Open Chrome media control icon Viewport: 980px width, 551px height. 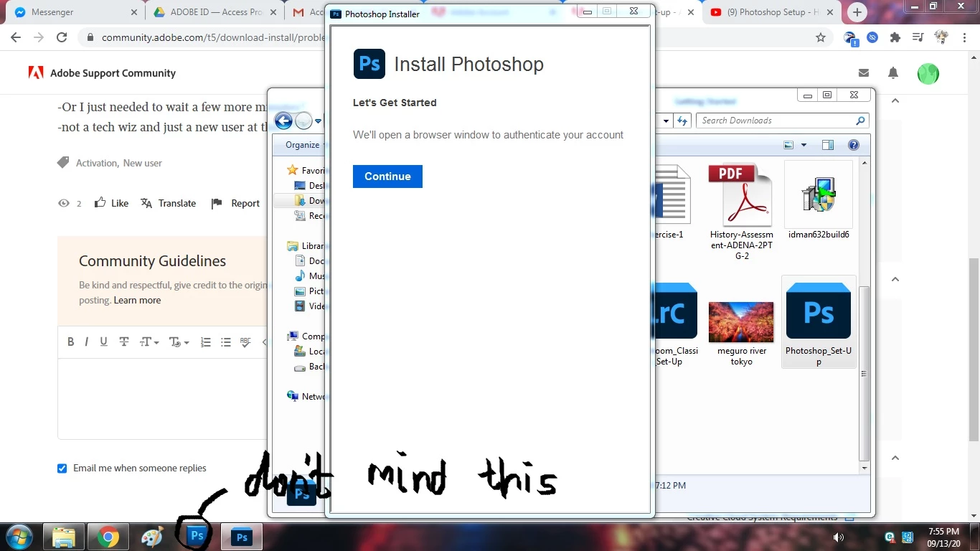point(917,37)
